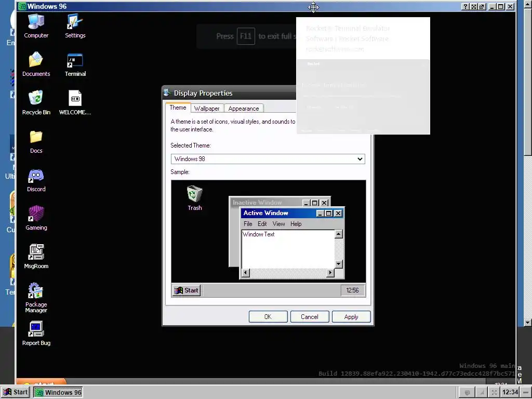Click the Window Text sample text area
The width and height of the screenshot is (532, 399).
pyautogui.click(x=288, y=249)
